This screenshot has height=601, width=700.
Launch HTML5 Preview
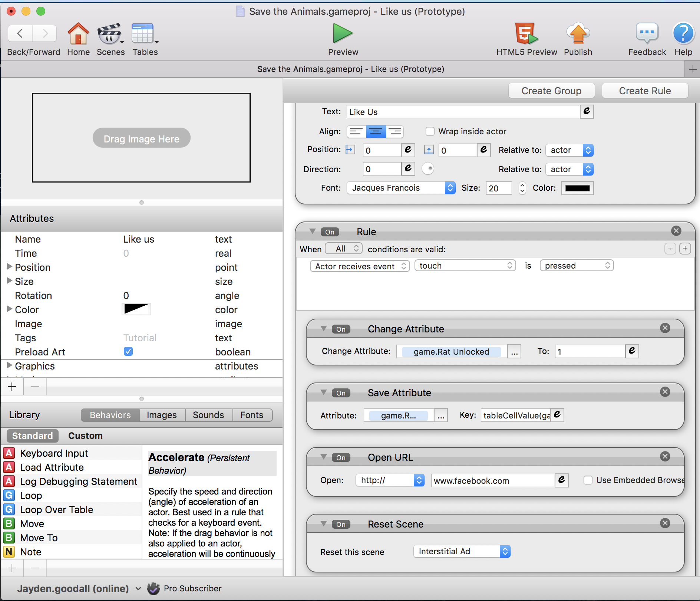[x=526, y=33]
